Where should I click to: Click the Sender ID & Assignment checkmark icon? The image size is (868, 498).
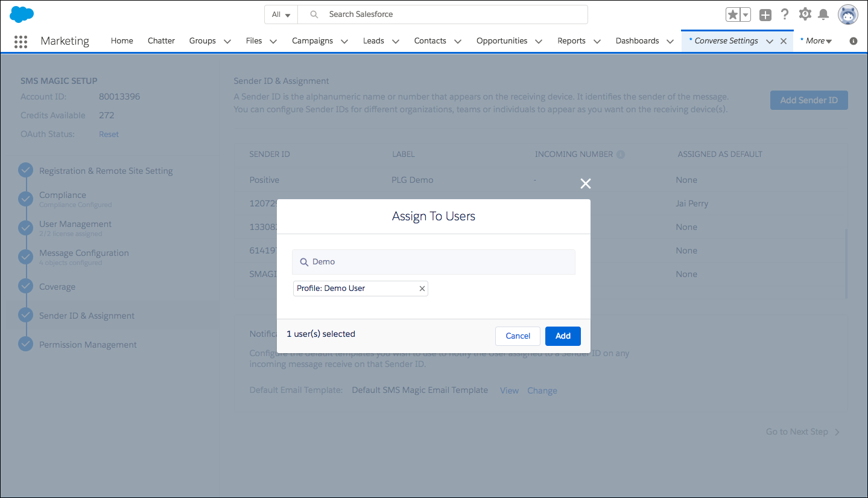pyautogui.click(x=25, y=315)
